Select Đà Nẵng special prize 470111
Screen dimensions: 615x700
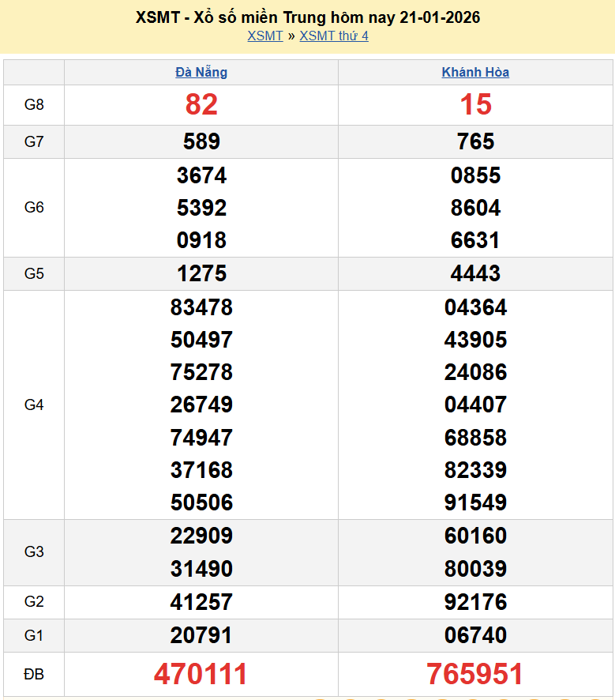tap(201, 674)
